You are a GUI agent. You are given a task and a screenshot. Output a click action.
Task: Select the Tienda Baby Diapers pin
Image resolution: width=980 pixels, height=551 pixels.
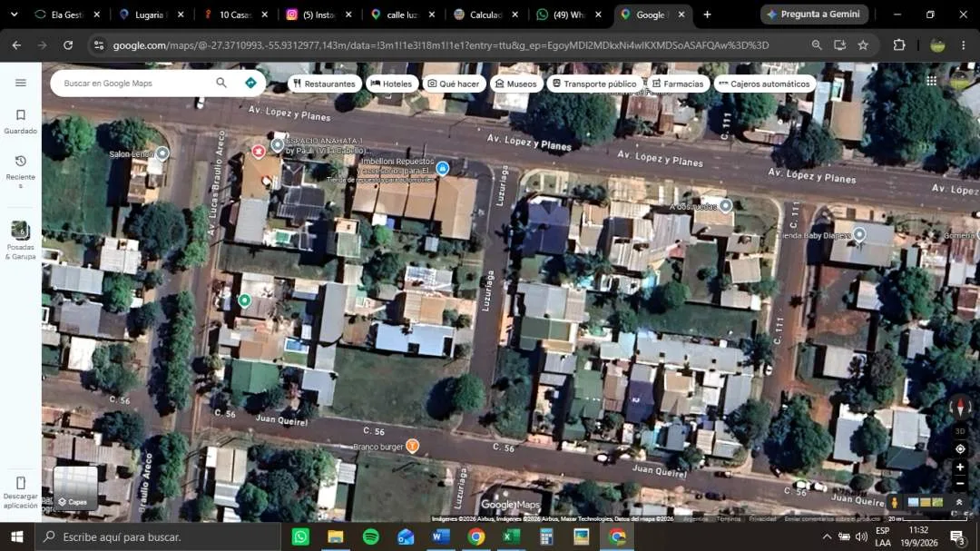pos(859,234)
